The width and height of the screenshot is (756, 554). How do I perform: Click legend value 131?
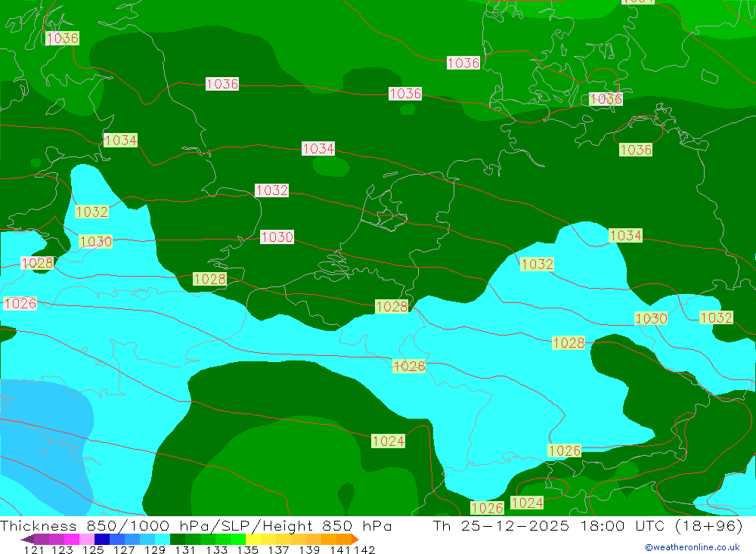coord(185,549)
